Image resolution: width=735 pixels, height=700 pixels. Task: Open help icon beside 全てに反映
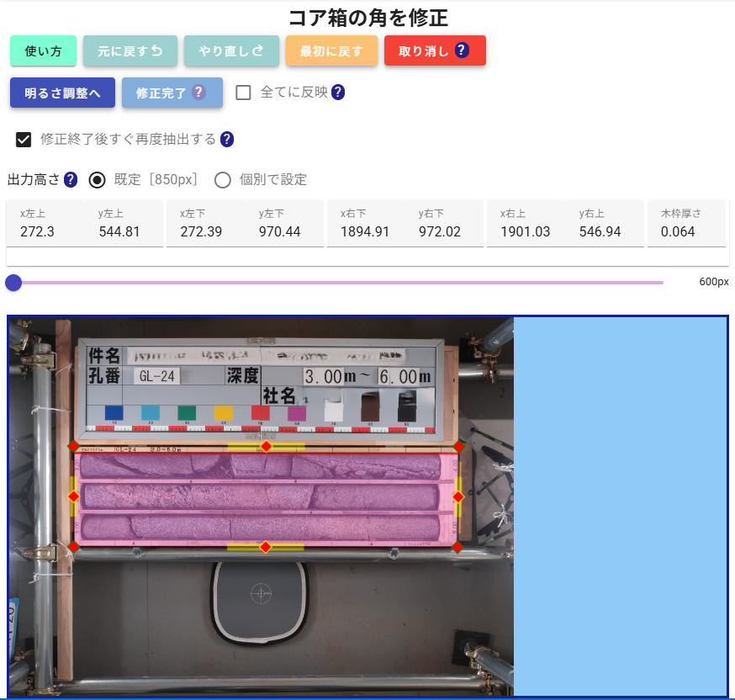[338, 93]
